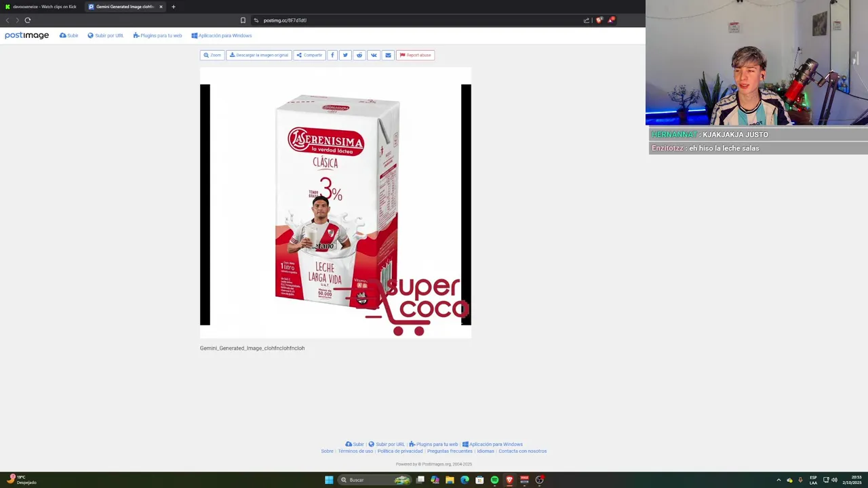Close the Gemini Generated Image tab
Viewport: 868px width, 488px height.
[x=161, y=7]
